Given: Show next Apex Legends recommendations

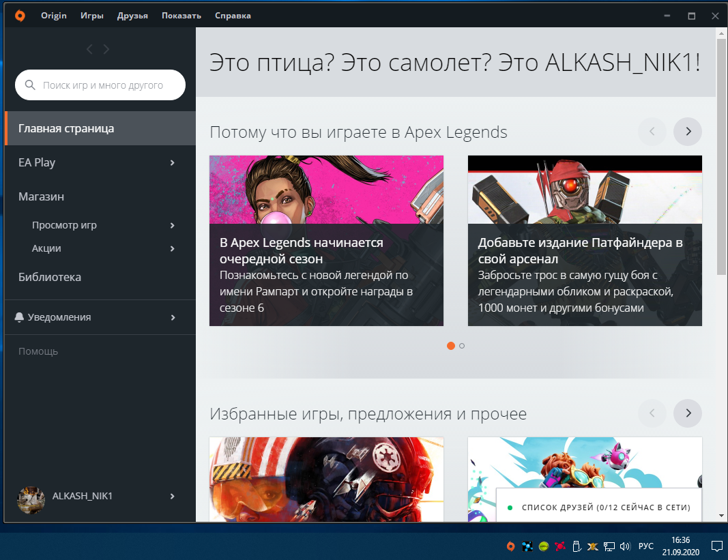Looking at the screenshot, I should [x=688, y=132].
